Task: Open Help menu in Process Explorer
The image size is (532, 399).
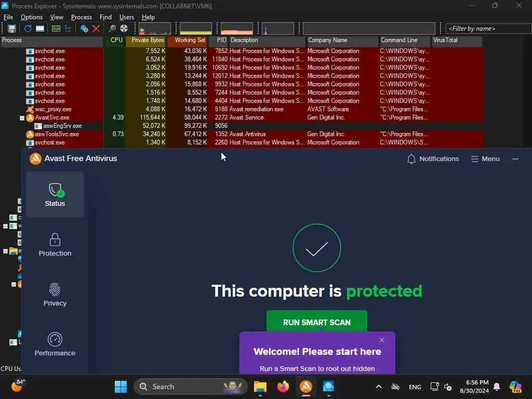Action: point(148,17)
